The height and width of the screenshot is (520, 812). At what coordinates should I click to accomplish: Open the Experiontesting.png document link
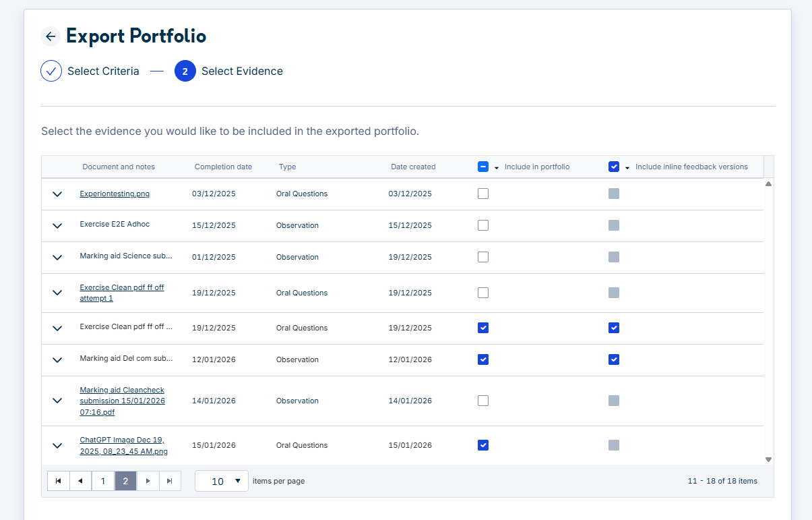115,194
